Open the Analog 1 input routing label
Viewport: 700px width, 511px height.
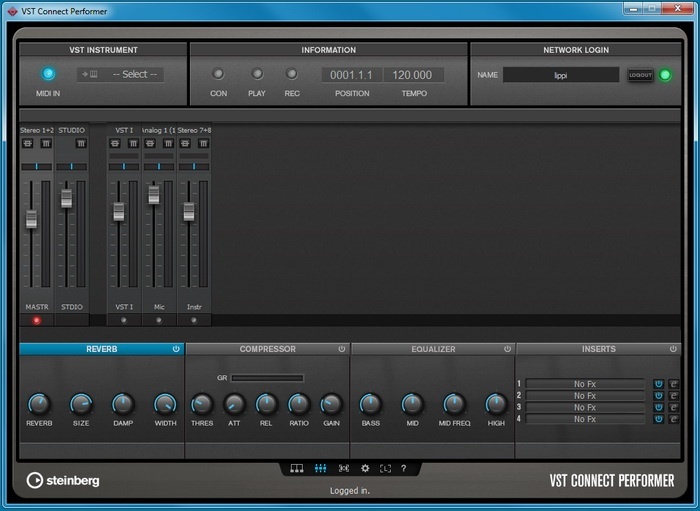[x=159, y=130]
